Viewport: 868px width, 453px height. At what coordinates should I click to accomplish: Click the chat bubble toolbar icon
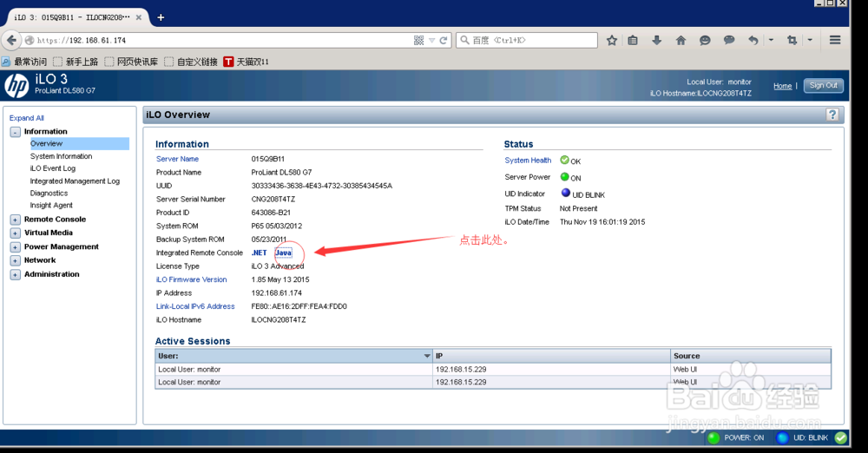click(x=729, y=41)
